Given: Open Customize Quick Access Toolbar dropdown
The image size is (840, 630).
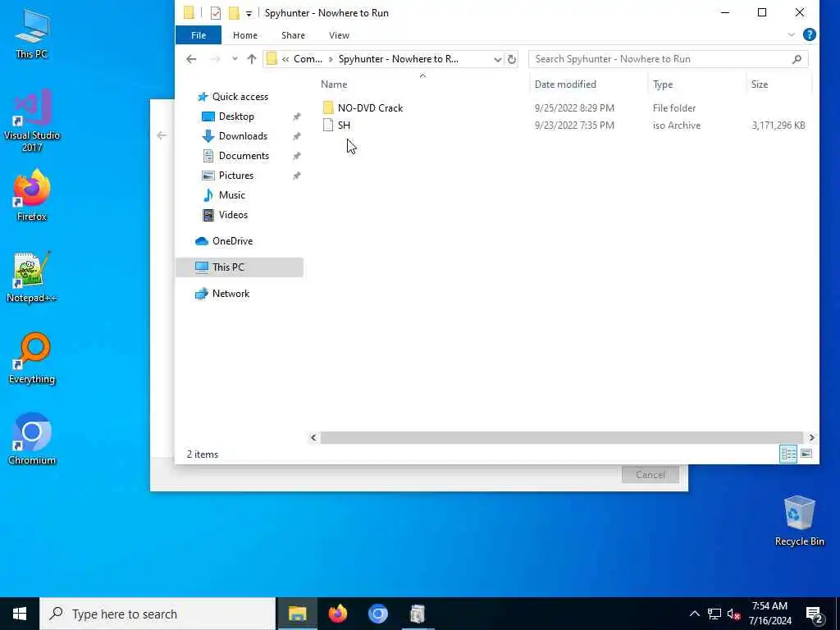Looking at the screenshot, I should (x=249, y=13).
